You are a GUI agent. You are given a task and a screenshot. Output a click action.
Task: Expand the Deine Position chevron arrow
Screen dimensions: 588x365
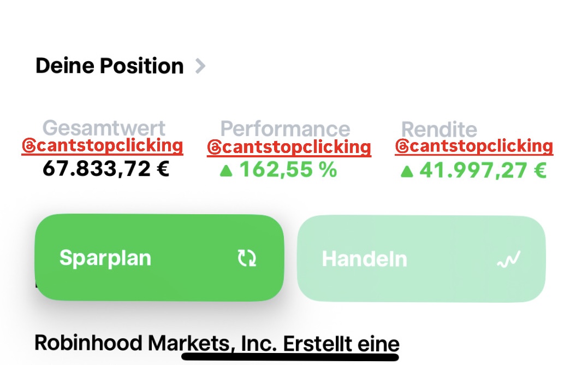200,66
